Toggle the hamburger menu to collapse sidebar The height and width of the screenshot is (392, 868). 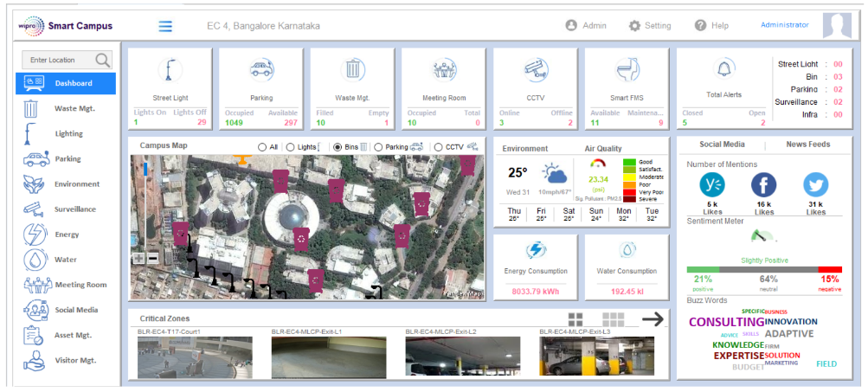[x=165, y=26]
